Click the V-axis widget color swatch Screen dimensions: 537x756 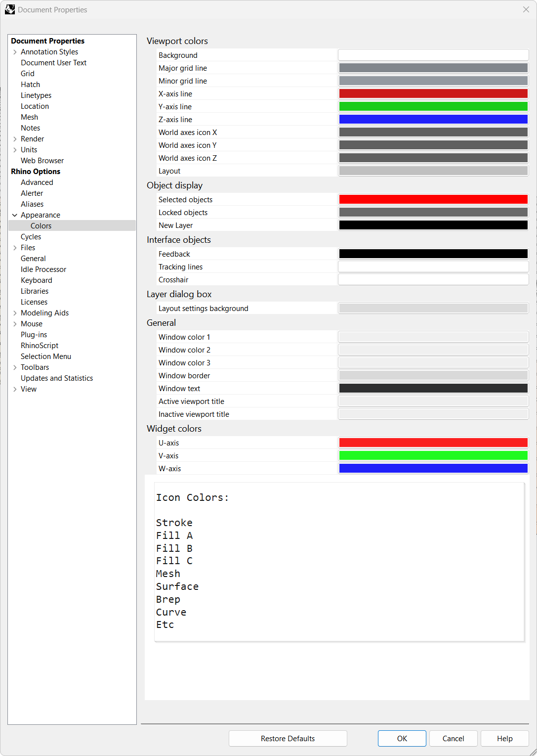click(433, 455)
